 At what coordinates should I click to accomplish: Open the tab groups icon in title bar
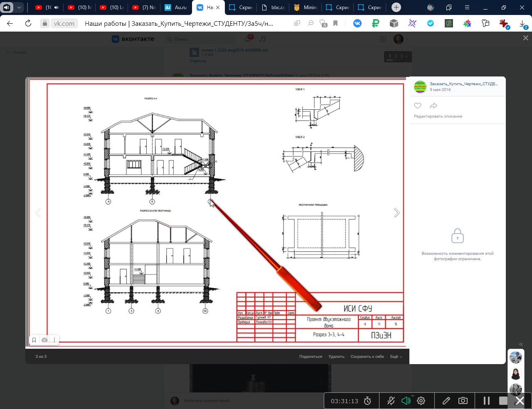pos(449,7)
